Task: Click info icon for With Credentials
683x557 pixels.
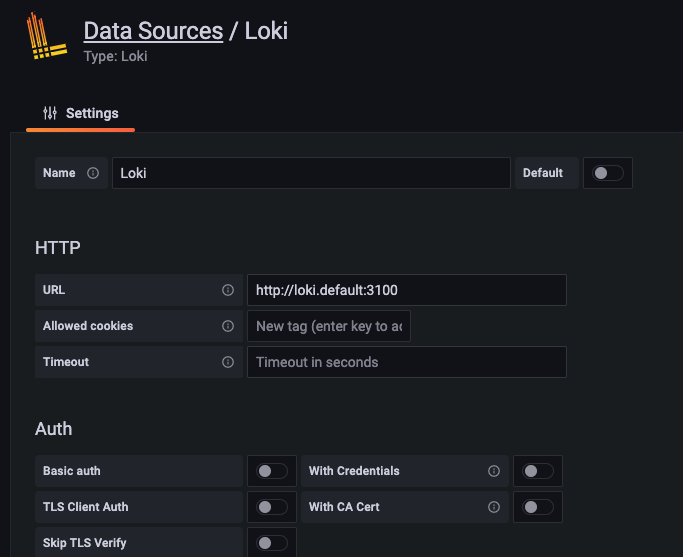Action: pos(494,471)
